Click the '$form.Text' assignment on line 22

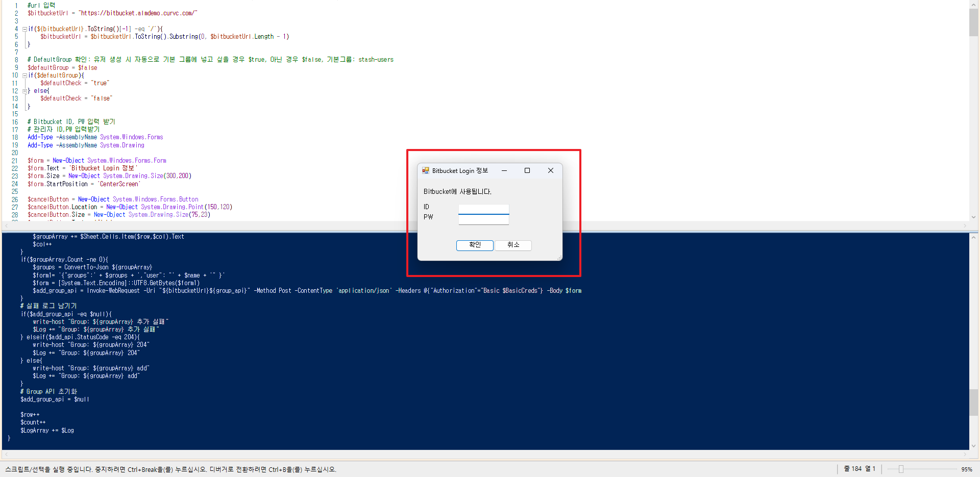pos(83,168)
